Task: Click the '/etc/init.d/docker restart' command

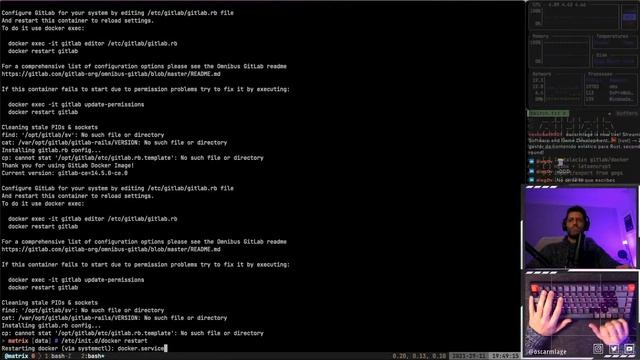Action: [x=104, y=341]
